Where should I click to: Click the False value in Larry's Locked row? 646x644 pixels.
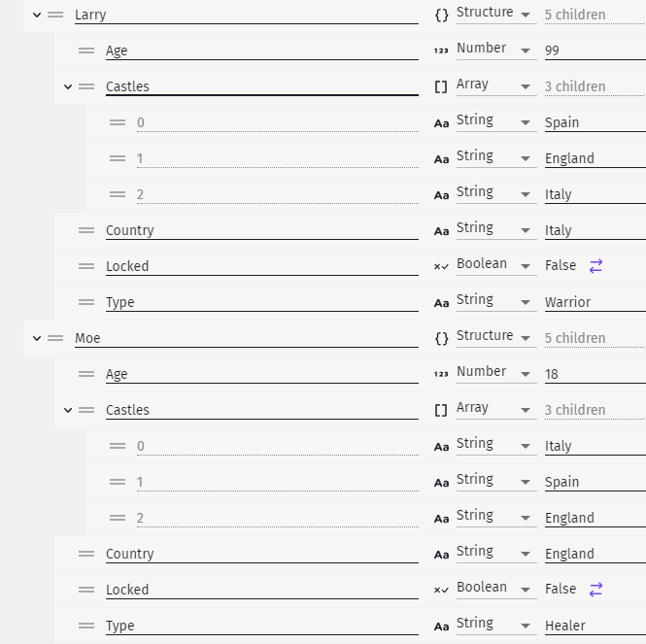561,265
